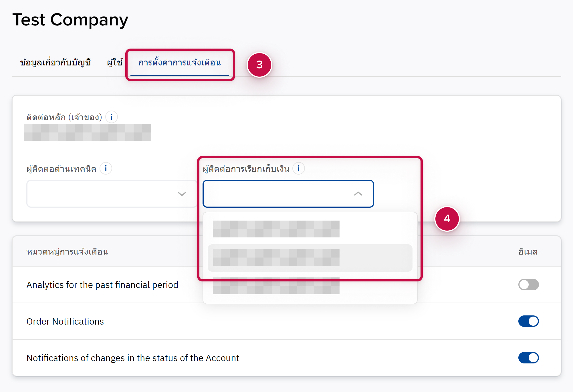This screenshot has height=392, width=573.
Task: Pick the third blurred option in dropdown list
Action: click(x=276, y=287)
